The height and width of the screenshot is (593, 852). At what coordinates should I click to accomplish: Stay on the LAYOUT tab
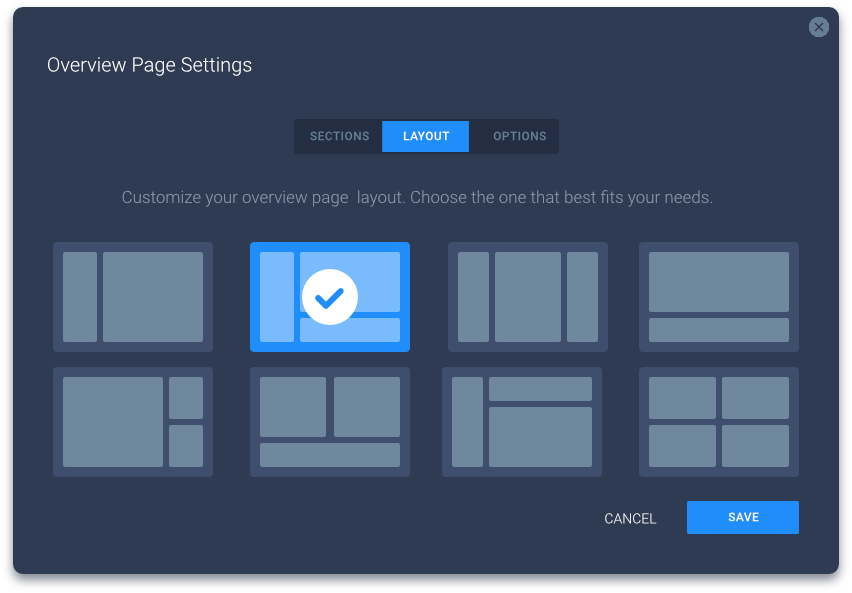tap(425, 136)
